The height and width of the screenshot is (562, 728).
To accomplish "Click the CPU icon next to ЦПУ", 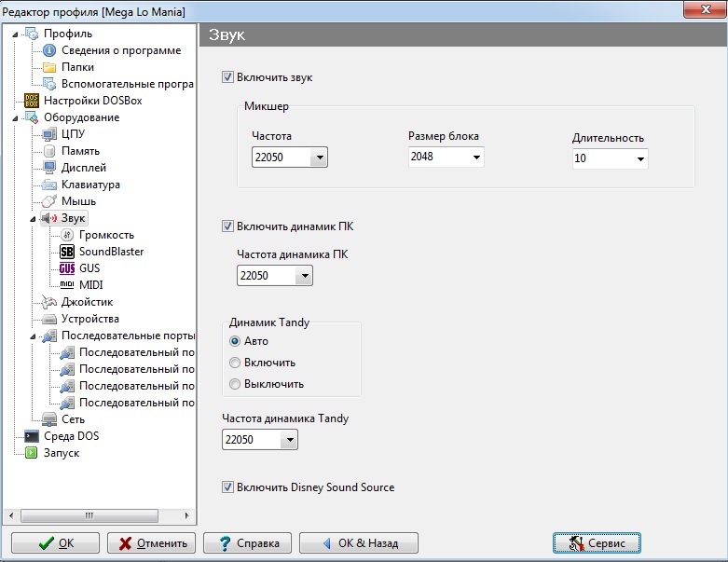I will click(x=49, y=134).
